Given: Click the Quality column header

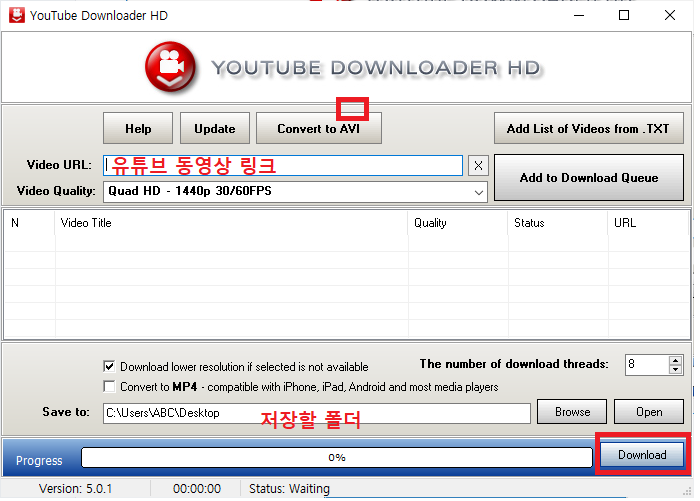Looking at the screenshot, I should [458, 223].
